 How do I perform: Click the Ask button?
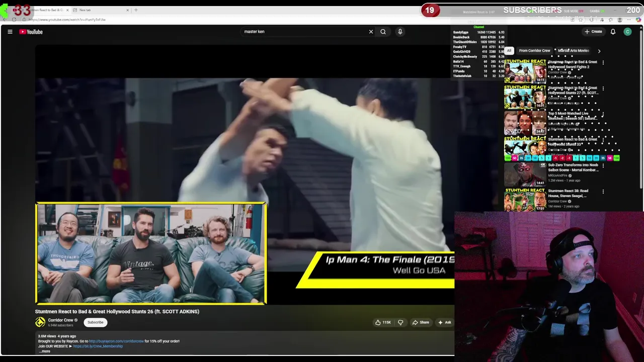coord(445,322)
